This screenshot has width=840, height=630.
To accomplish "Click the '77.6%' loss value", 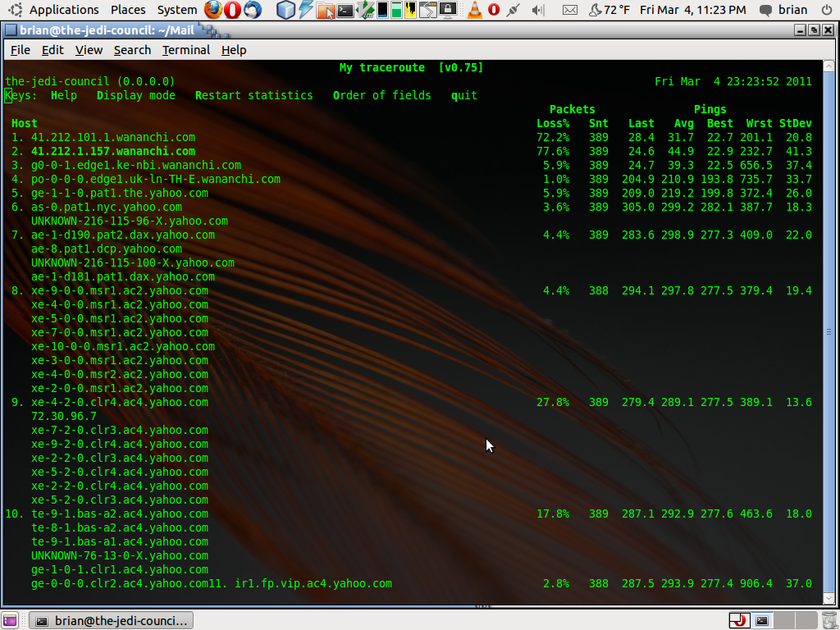I will click(553, 151).
